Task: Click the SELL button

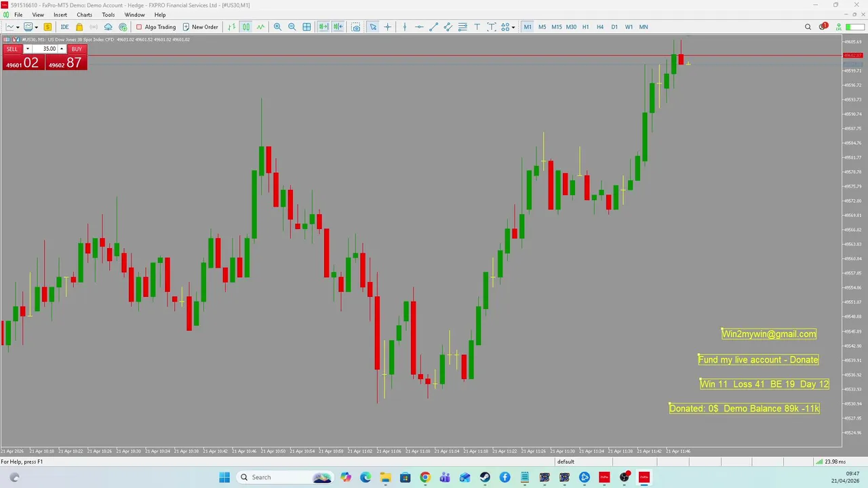Action: (12, 49)
